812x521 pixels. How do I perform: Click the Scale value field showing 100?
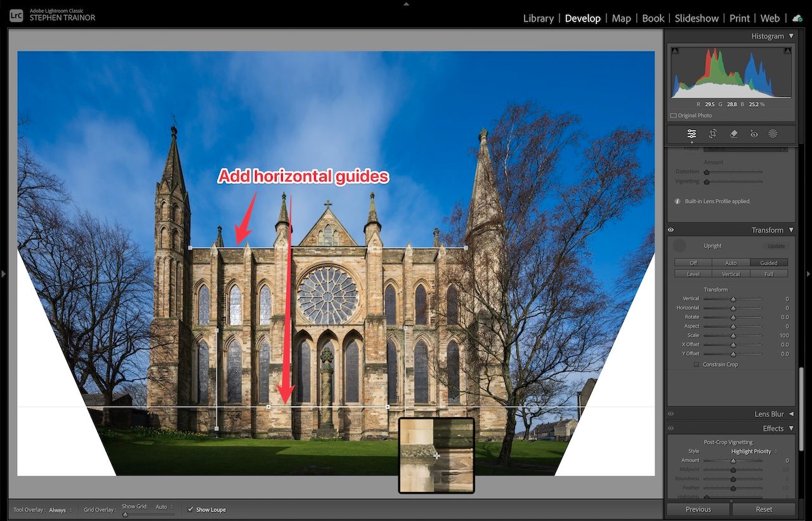point(783,335)
